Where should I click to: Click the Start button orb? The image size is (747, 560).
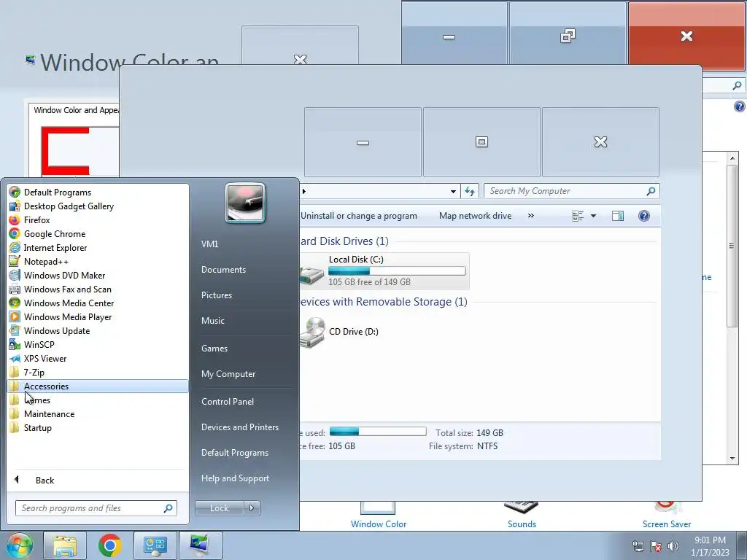click(x=20, y=545)
